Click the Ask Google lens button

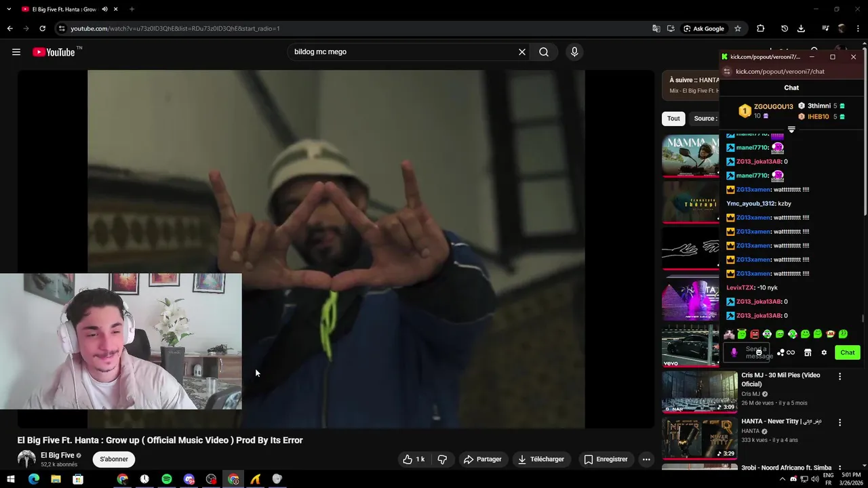pos(704,28)
